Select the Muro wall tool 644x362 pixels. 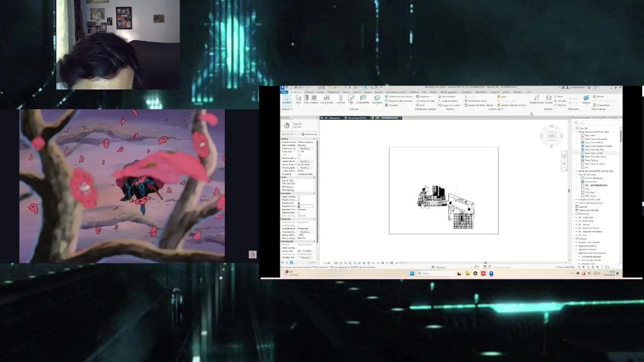tap(298, 99)
